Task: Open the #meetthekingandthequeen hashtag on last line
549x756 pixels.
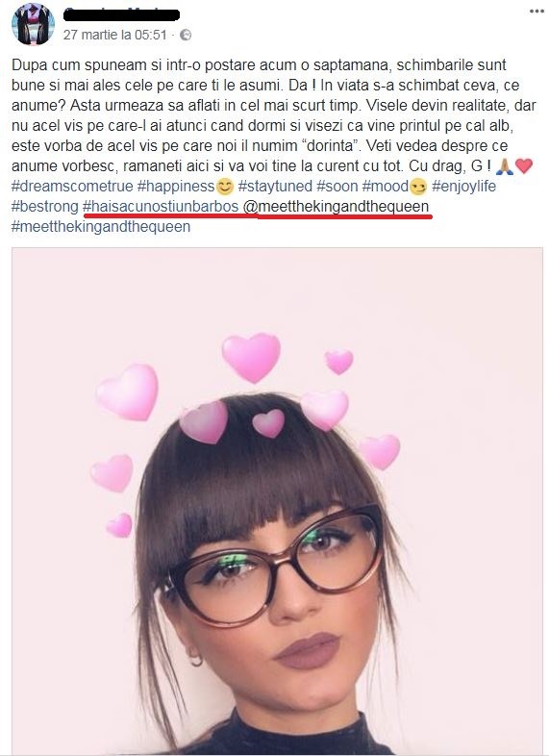Action: (101, 227)
